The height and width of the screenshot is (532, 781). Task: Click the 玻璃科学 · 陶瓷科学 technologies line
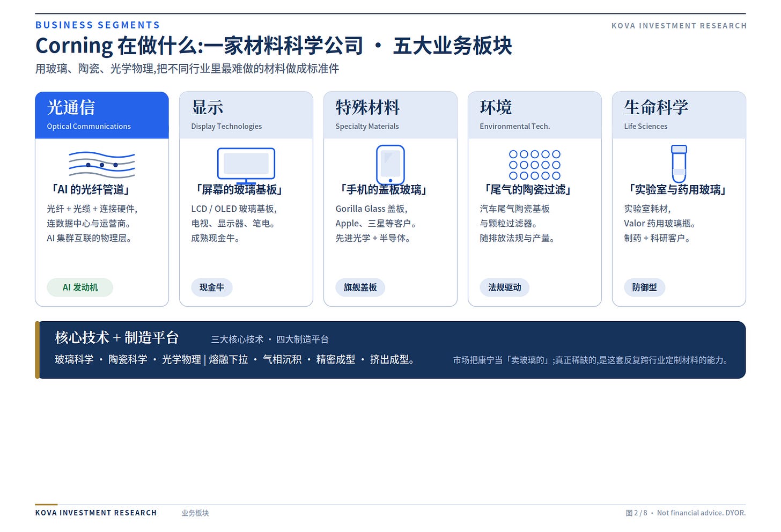tap(235, 359)
